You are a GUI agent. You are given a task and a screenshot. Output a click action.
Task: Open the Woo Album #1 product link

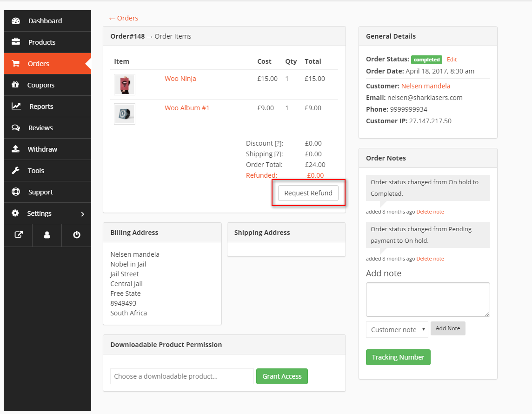(187, 108)
